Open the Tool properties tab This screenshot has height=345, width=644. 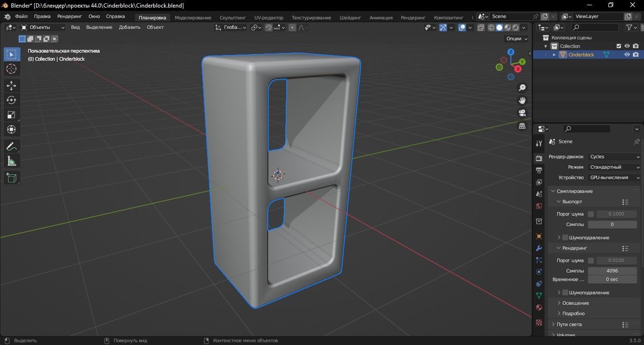[539, 143]
